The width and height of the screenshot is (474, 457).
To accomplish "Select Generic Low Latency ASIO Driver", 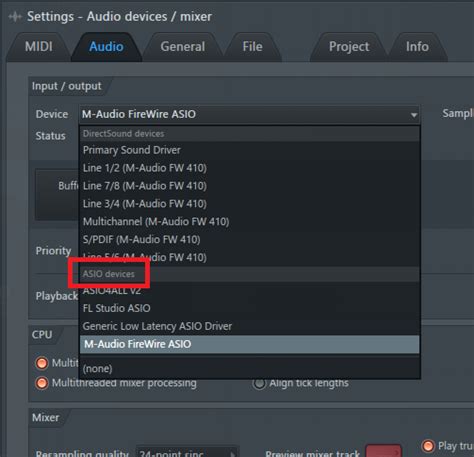I will coord(249,326).
